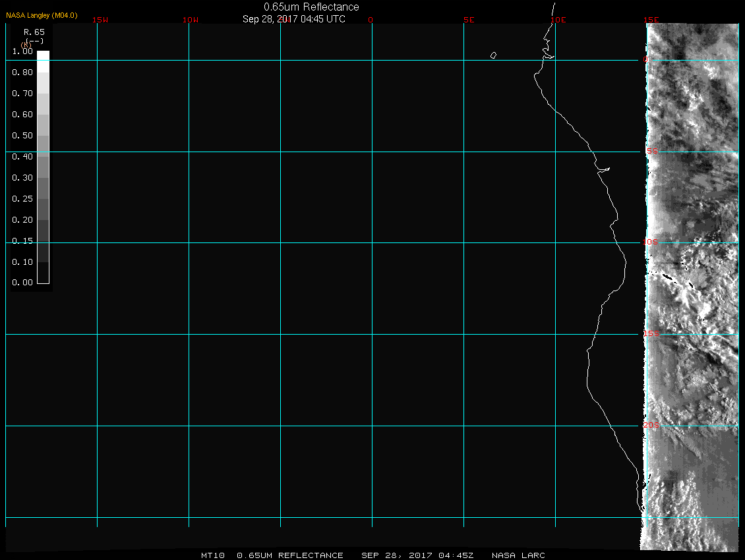745x560 pixels.
Task: Click the 'SEP 28, 2017 04:45Z' footer text
Action: point(417,555)
